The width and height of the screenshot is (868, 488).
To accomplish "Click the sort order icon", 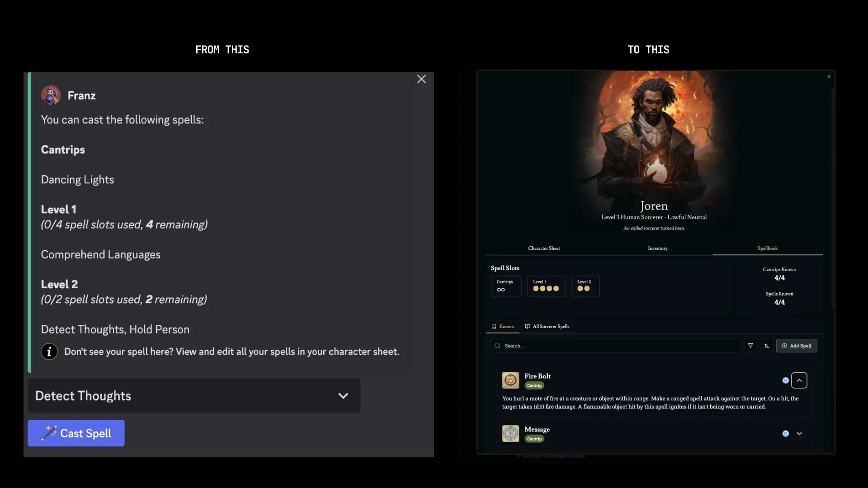I will point(767,346).
